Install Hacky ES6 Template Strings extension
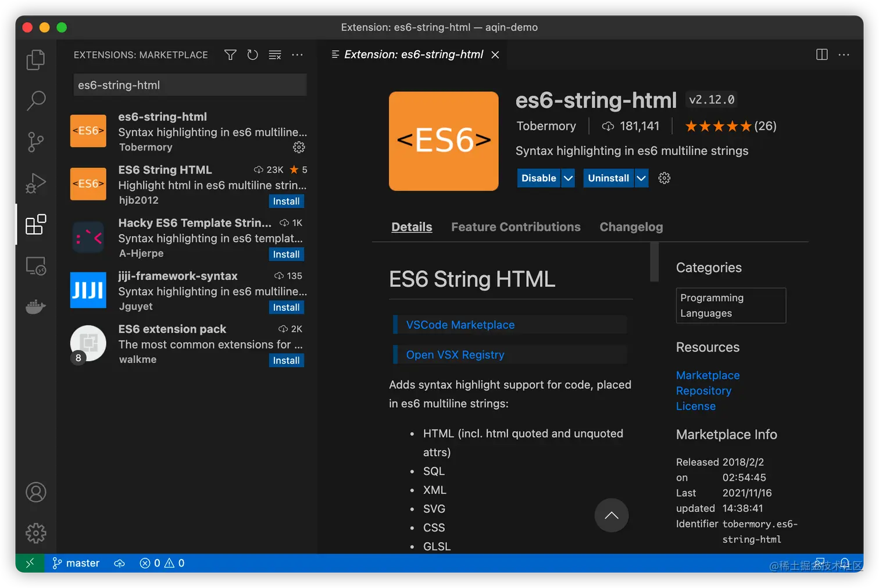 (287, 254)
